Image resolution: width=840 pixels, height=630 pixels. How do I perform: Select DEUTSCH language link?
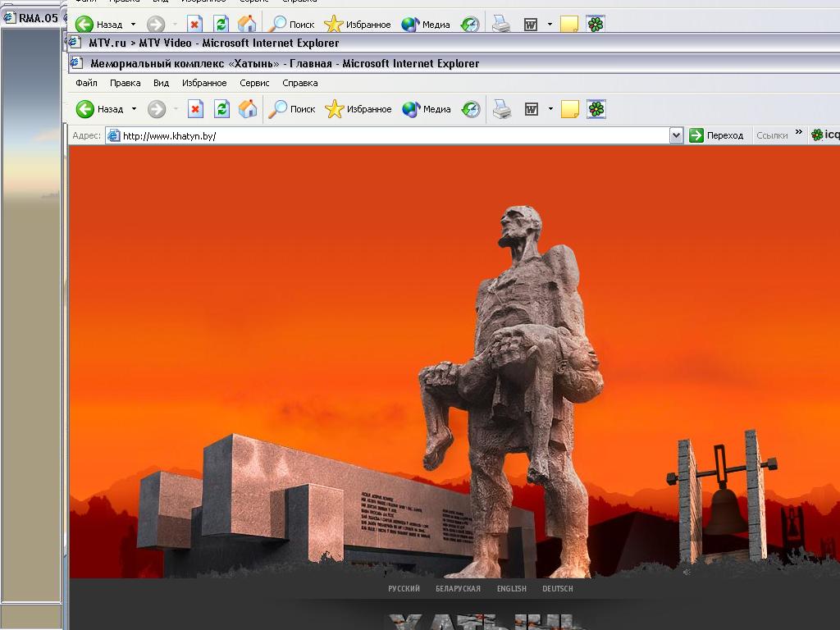[x=558, y=589]
